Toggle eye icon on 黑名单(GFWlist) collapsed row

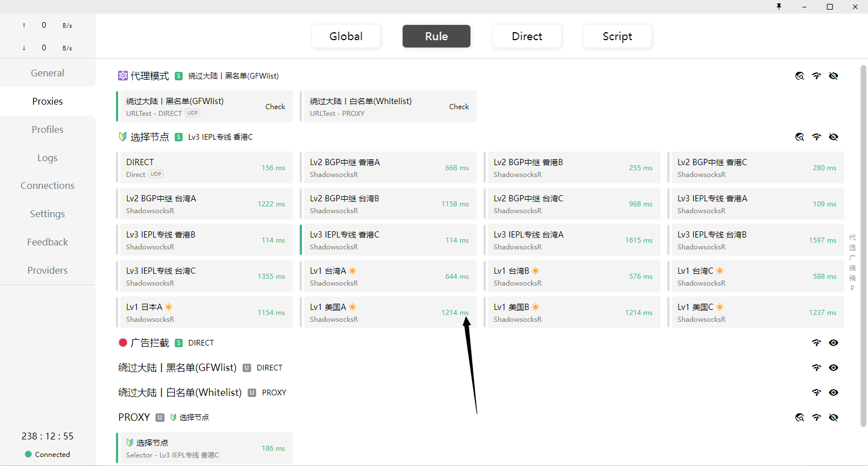tap(834, 368)
